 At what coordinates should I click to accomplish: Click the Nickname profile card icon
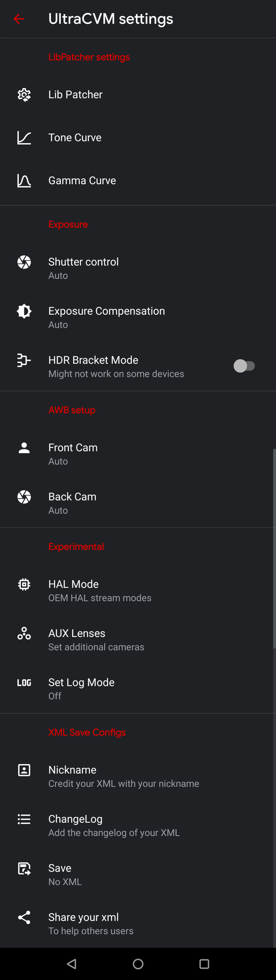(24, 770)
